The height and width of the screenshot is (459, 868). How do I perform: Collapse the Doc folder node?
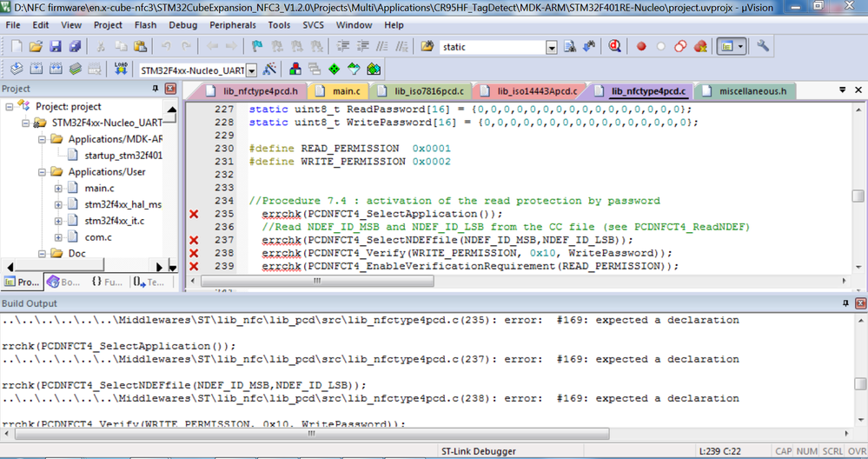[42, 253]
